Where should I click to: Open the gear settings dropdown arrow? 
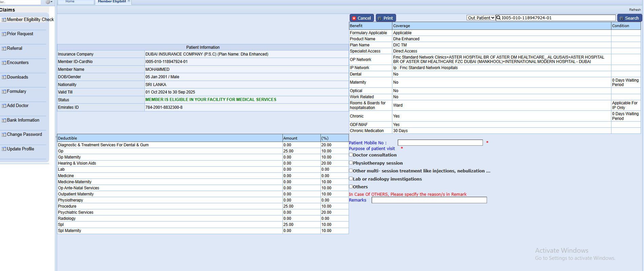(52, 2)
